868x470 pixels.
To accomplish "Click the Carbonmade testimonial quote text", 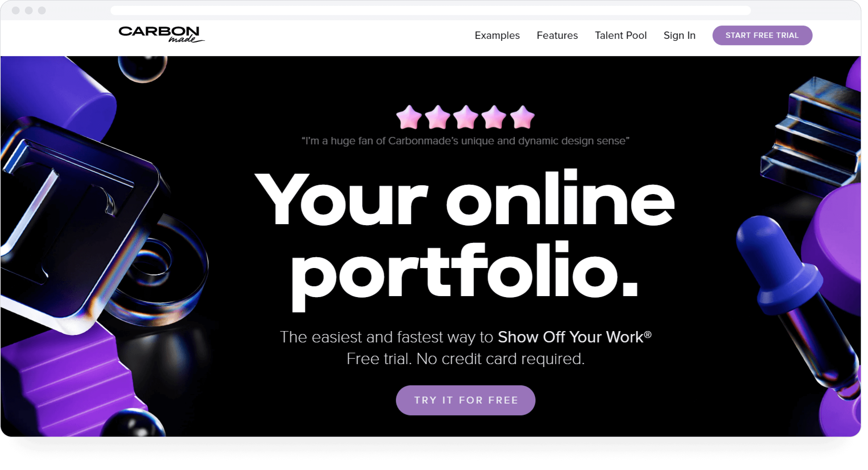I will pos(465,141).
